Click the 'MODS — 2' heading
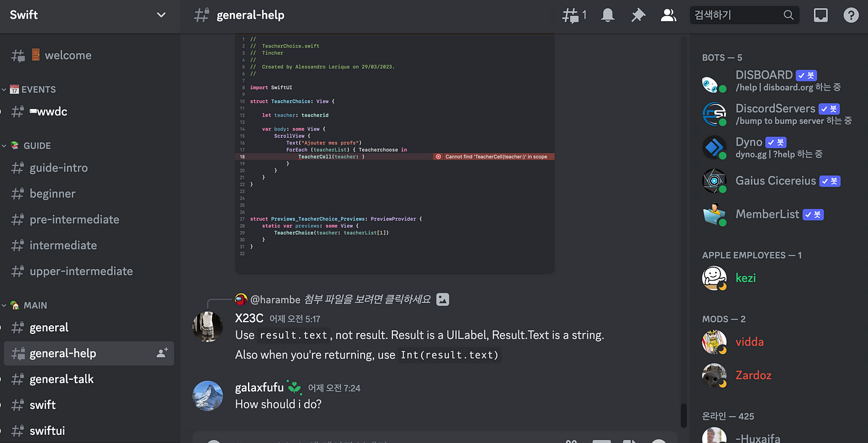The width and height of the screenshot is (868, 443). (724, 319)
